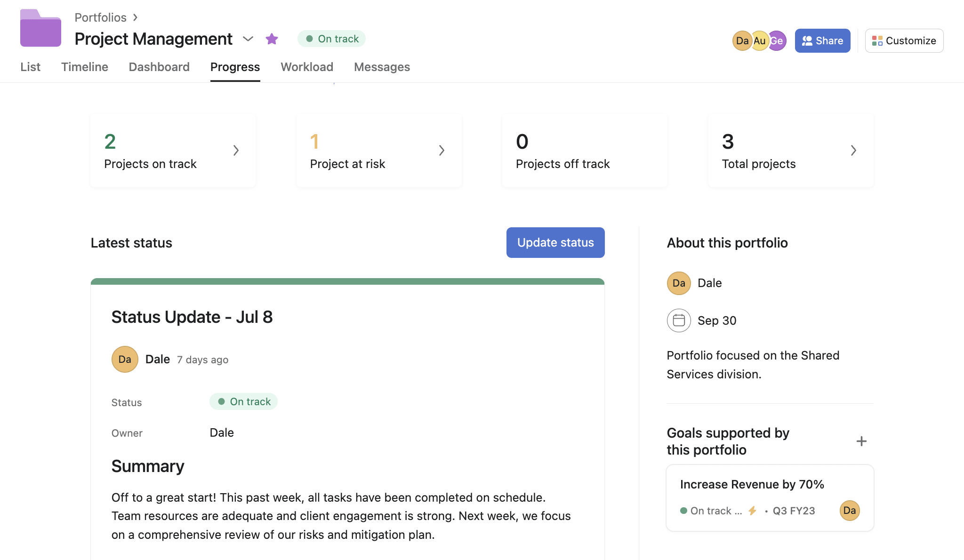The image size is (964, 560).
Task: Click the 'Da' user avatar in top right
Action: coord(742,40)
